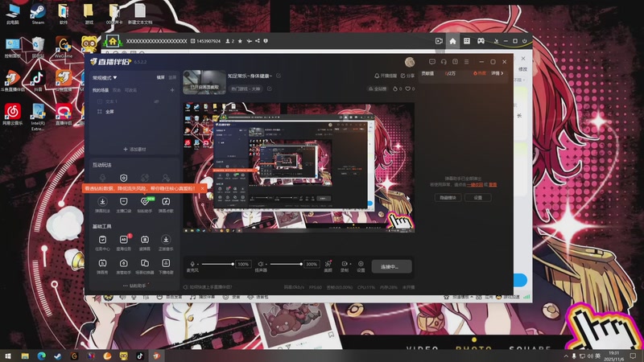This screenshot has width=644, height=362.
Task: Open the 正版音乐 licensed music tool
Action: point(166,242)
